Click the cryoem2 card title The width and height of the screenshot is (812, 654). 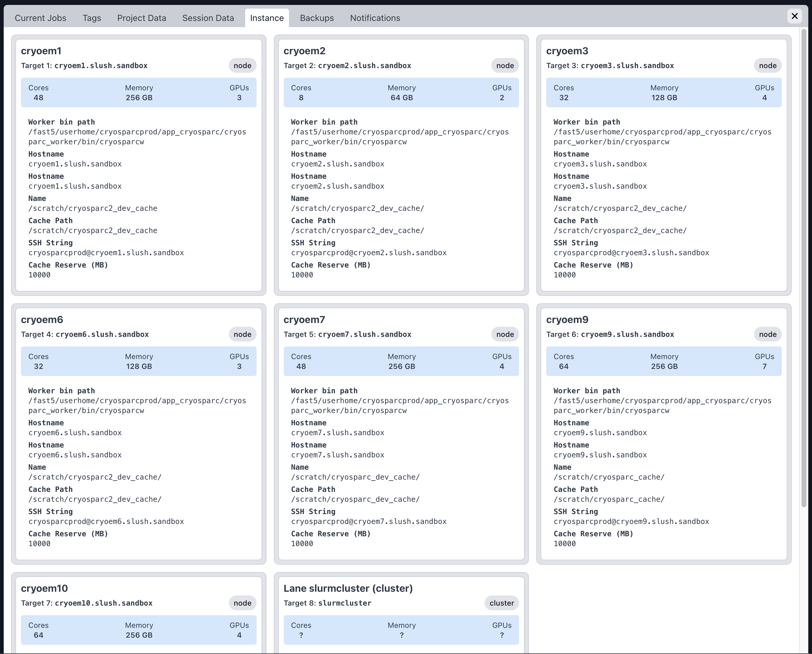click(x=304, y=51)
